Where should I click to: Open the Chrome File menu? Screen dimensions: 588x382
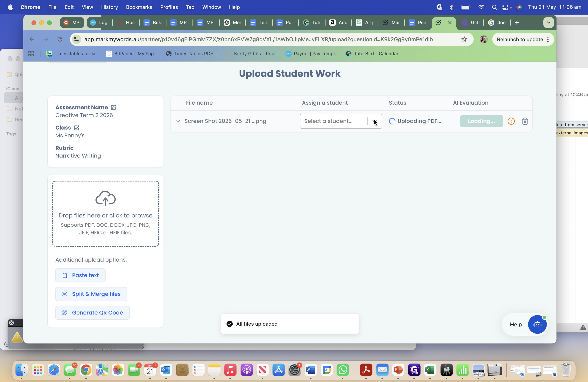point(52,7)
